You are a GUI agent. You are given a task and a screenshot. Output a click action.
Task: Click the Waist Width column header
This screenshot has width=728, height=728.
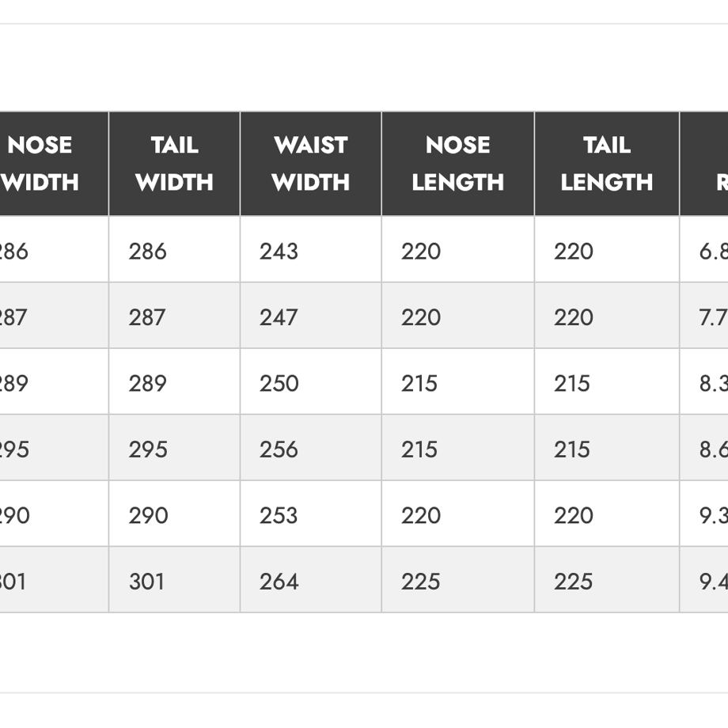[x=311, y=164]
